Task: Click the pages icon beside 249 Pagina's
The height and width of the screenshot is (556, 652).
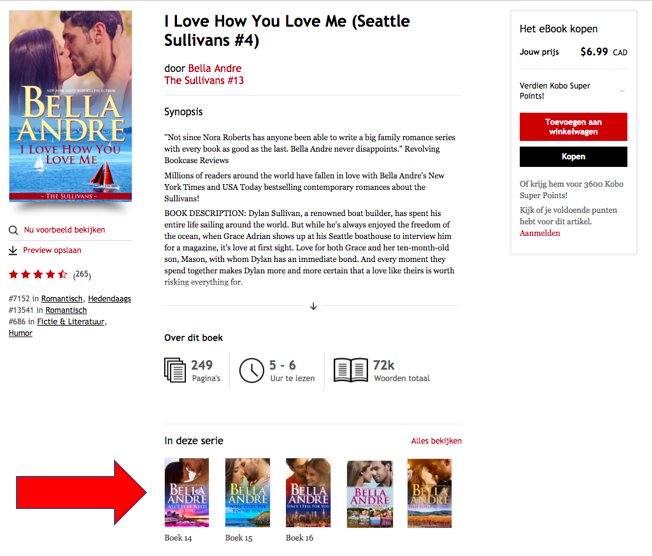Action: click(x=175, y=370)
